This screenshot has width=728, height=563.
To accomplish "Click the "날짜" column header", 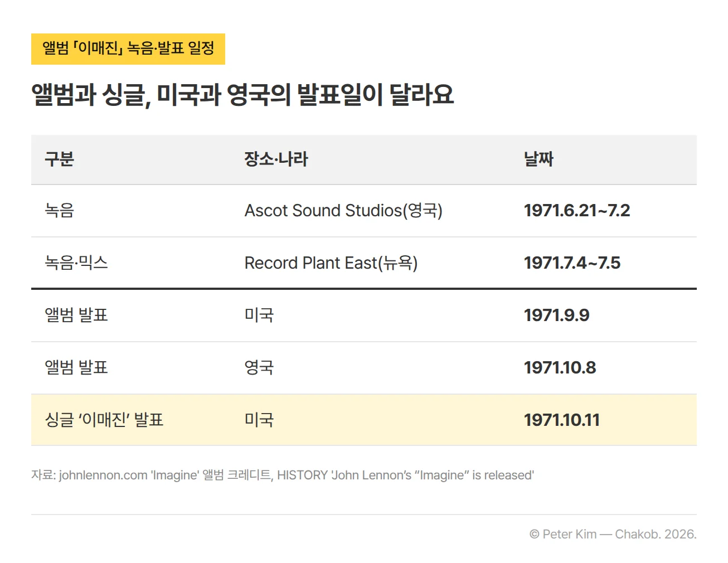I will (x=538, y=159).
